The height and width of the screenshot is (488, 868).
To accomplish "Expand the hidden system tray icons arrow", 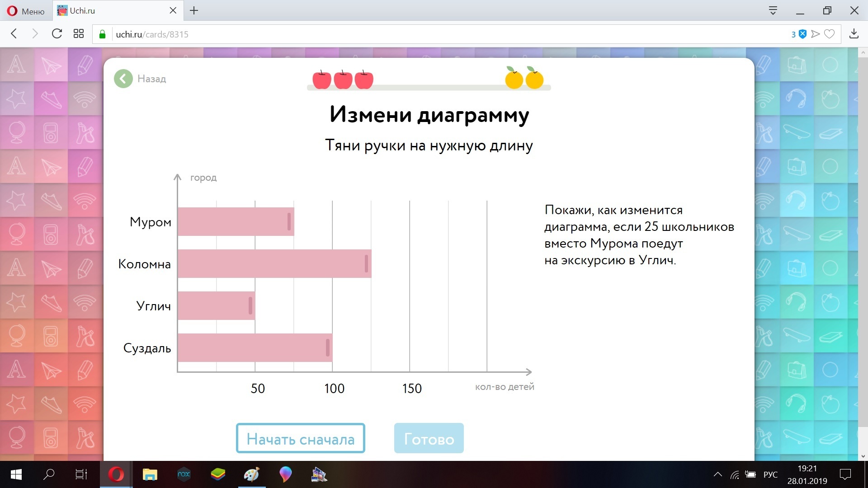I will (x=717, y=474).
